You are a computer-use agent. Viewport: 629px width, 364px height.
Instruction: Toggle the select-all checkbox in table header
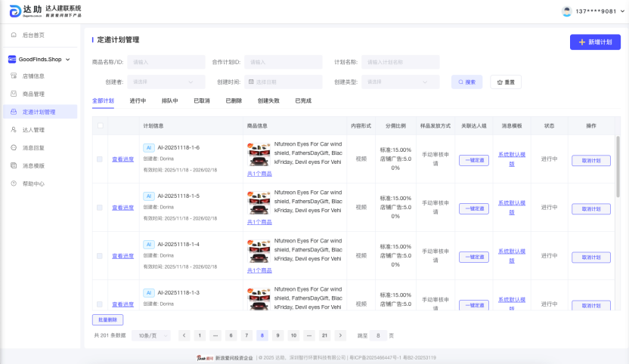coord(100,126)
